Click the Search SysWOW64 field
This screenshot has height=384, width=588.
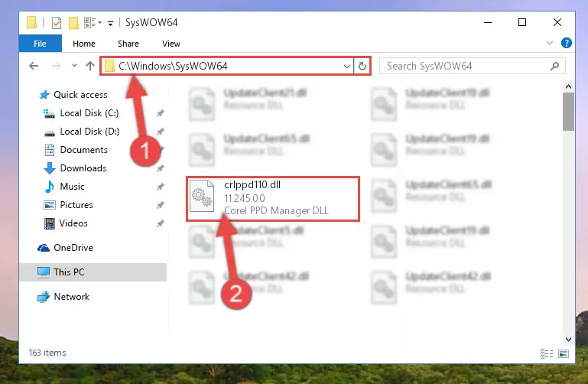pos(472,66)
